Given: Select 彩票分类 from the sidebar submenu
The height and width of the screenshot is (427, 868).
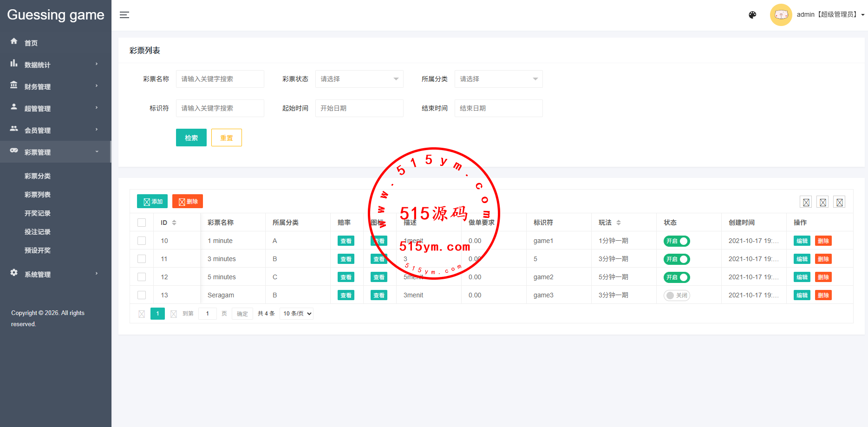Looking at the screenshot, I should 38,176.
